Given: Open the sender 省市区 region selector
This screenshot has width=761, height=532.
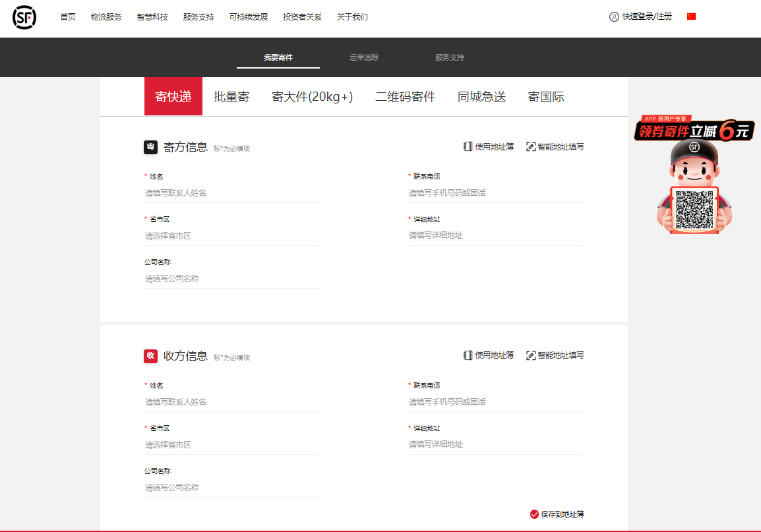Looking at the screenshot, I should [x=231, y=235].
